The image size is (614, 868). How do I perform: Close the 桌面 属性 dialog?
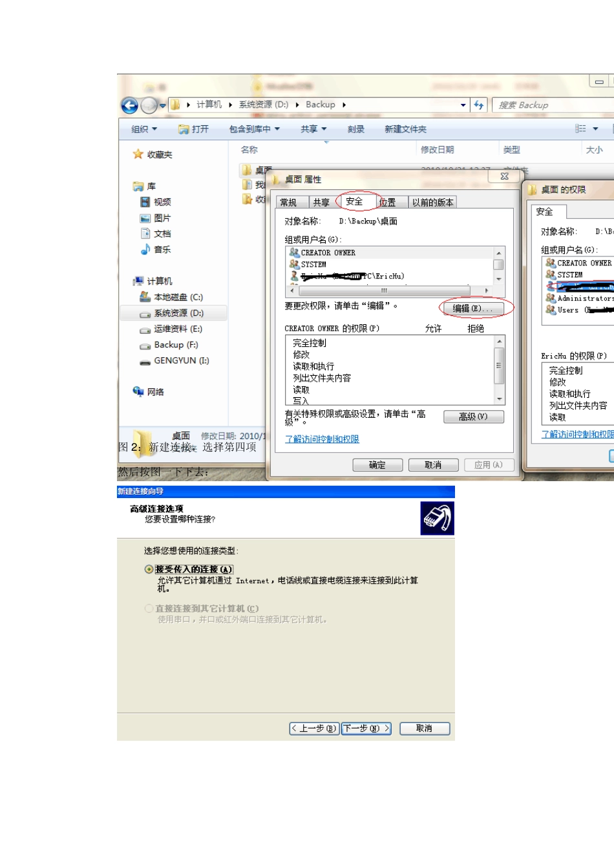pos(505,176)
